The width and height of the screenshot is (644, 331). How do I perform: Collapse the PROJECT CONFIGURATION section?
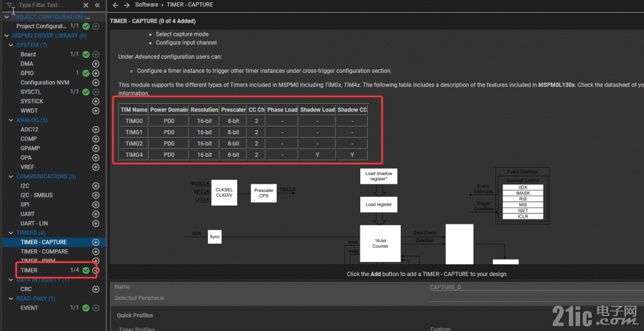tap(6, 17)
